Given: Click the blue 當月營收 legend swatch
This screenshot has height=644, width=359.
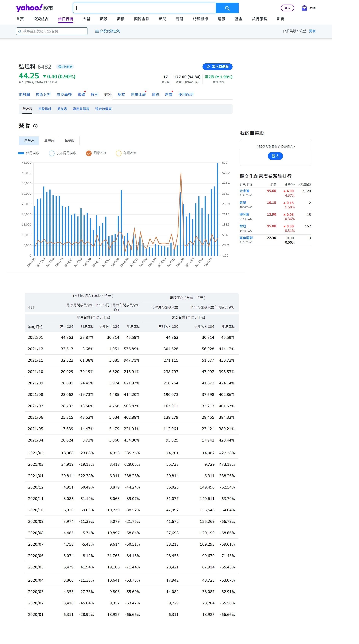Looking at the screenshot, I should 21,153.
